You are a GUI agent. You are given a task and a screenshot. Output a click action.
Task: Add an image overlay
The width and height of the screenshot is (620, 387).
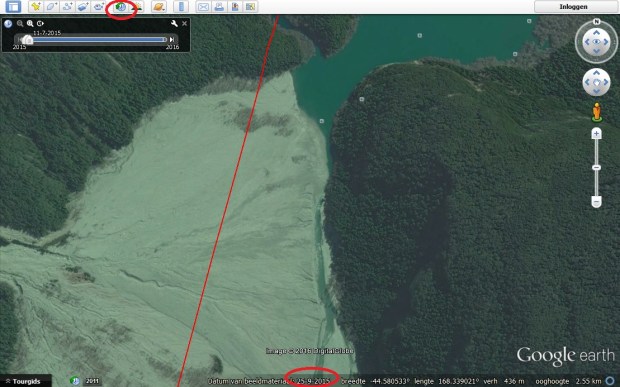coord(83,6)
